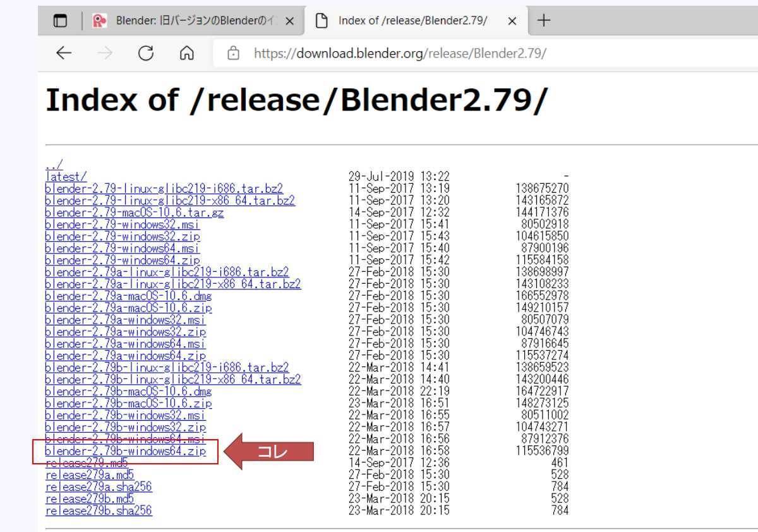The width and height of the screenshot is (758, 532).
Task: Select date 14-Sep-2017 12:36
Action: (x=399, y=463)
